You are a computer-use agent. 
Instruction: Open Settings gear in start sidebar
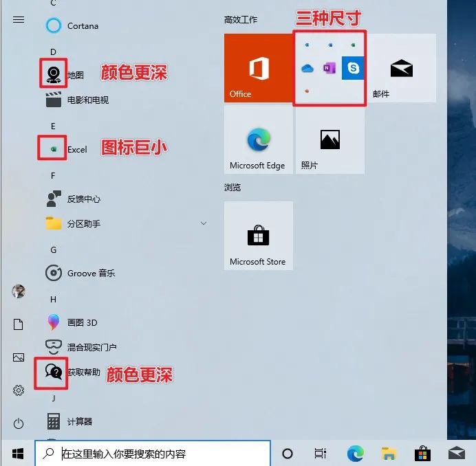[x=18, y=390]
